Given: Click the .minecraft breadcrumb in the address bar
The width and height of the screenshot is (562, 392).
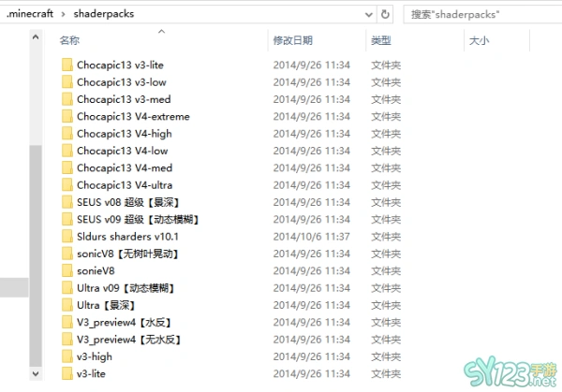Looking at the screenshot, I should [x=30, y=14].
